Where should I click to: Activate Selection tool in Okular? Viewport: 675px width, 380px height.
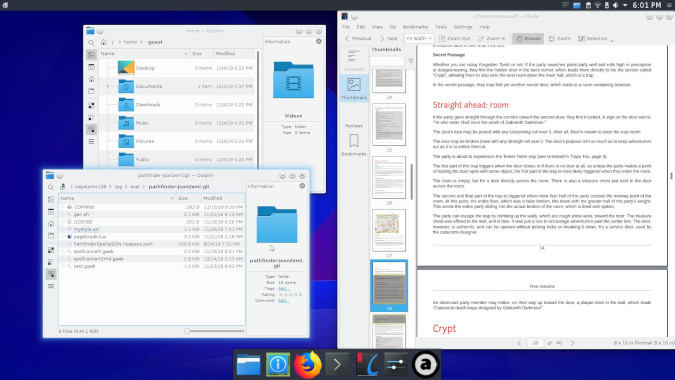[593, 38]
